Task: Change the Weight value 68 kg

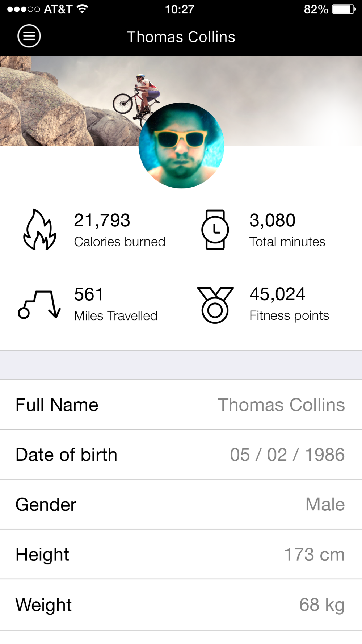Action: click(x=321, y=605)
